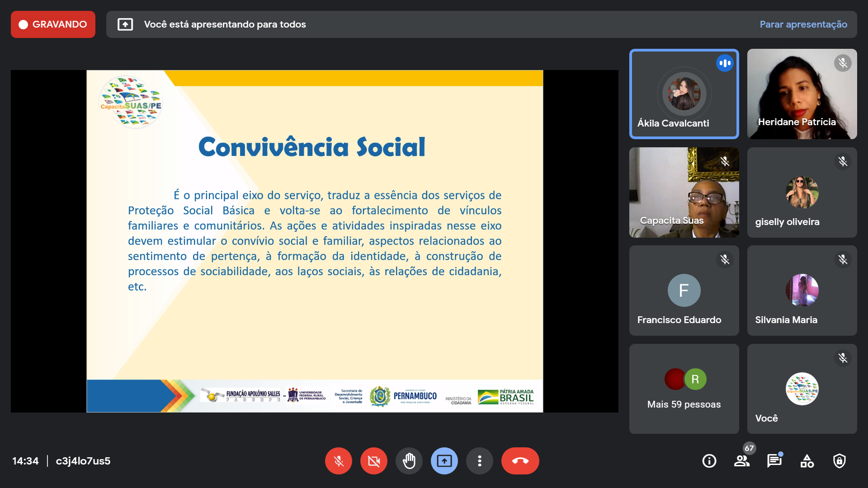Select Ákila Cavalcanti participant tile
Image resolution: width=868 pixels, height=488 pixels.
click(x=684, y=94)
